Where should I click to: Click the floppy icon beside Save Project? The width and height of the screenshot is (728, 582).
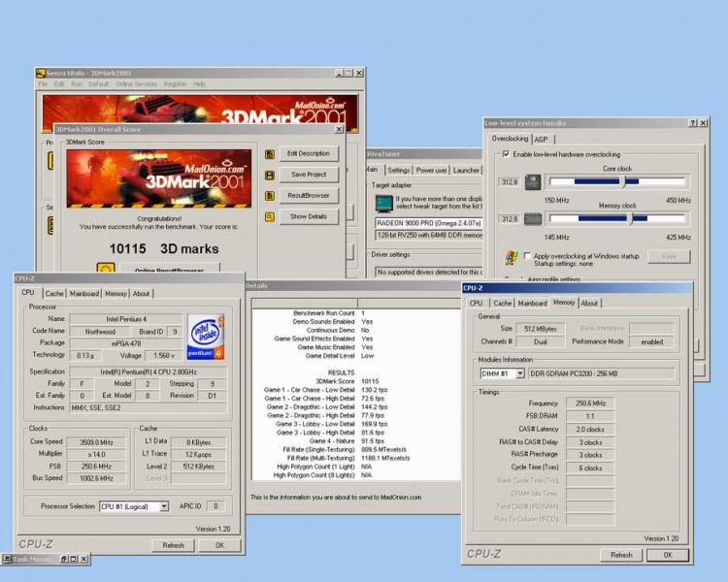tap(269, 175)
